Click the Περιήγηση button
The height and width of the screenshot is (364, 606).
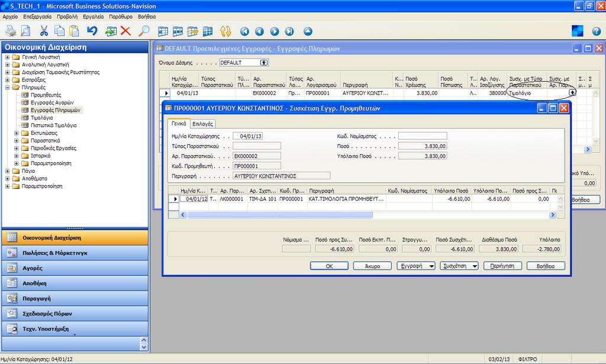(x=502, y=266)
